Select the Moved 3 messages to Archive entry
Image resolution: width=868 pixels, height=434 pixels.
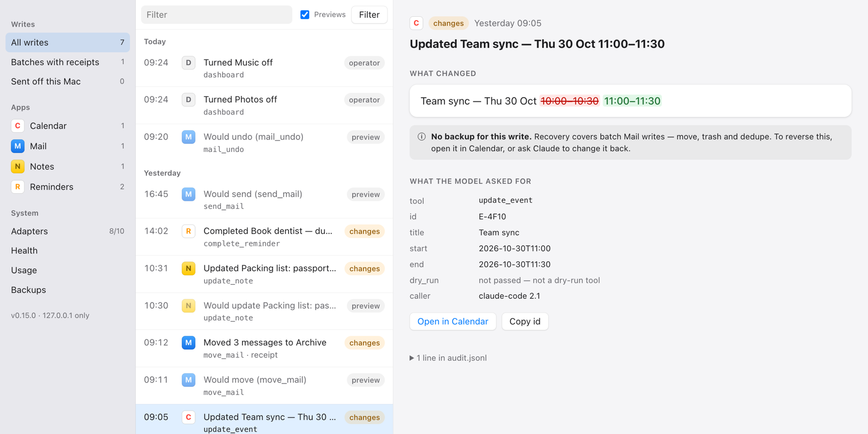264,348
